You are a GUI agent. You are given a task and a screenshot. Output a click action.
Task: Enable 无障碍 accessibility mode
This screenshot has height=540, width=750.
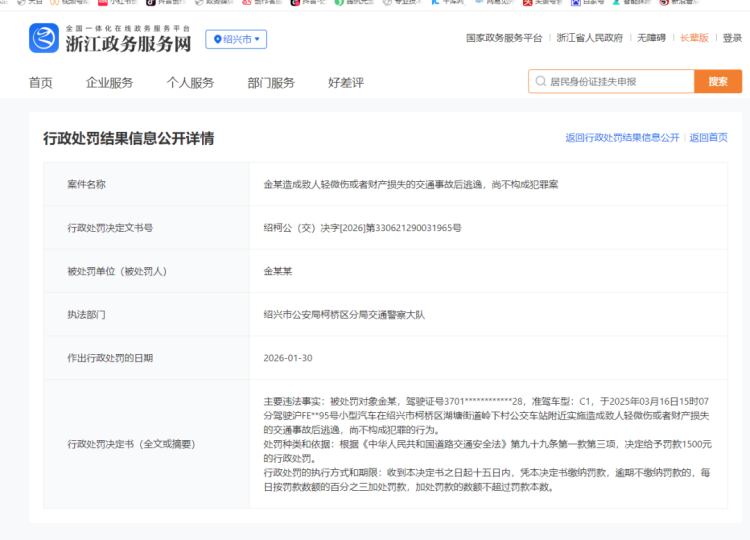tap(651, 38)
